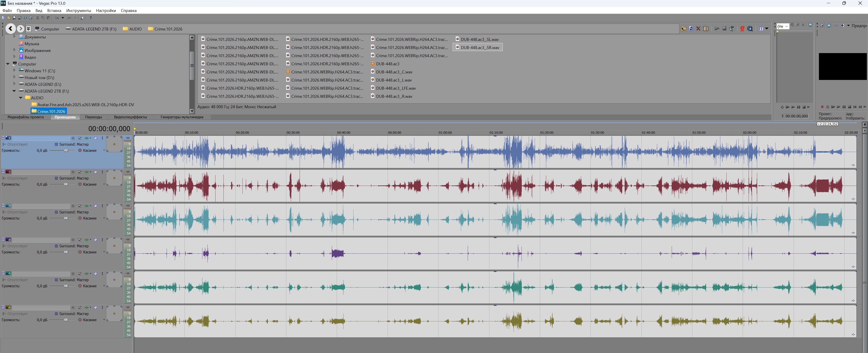
Task: Click the record button in video preview
Action: pos(822,107)
